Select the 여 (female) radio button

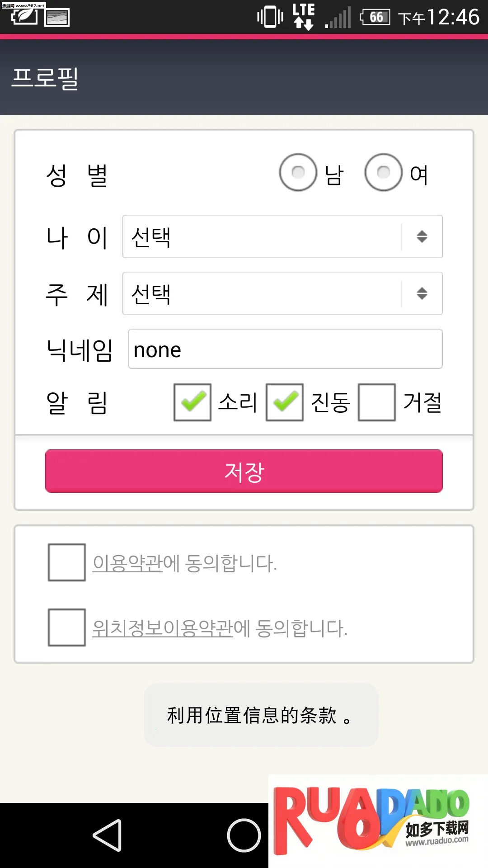384,172
